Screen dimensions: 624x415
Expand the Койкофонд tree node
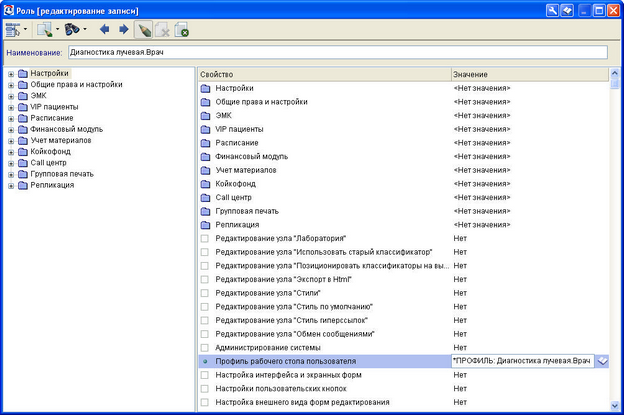[11, 152]
